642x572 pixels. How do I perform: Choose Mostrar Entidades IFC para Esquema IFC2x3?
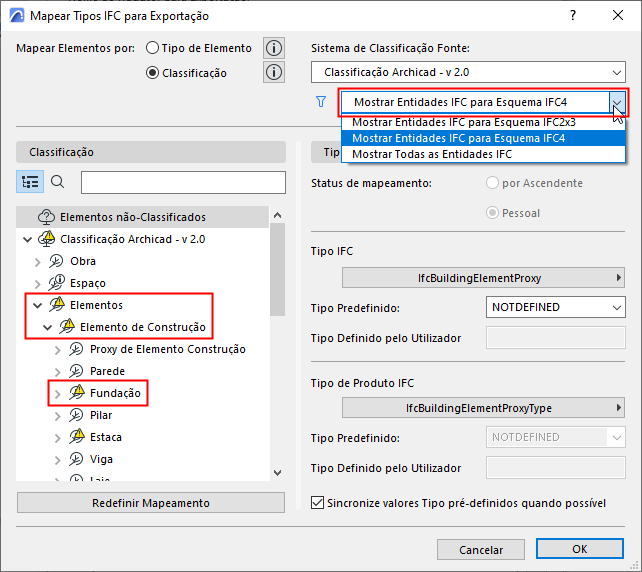point(483,122)
